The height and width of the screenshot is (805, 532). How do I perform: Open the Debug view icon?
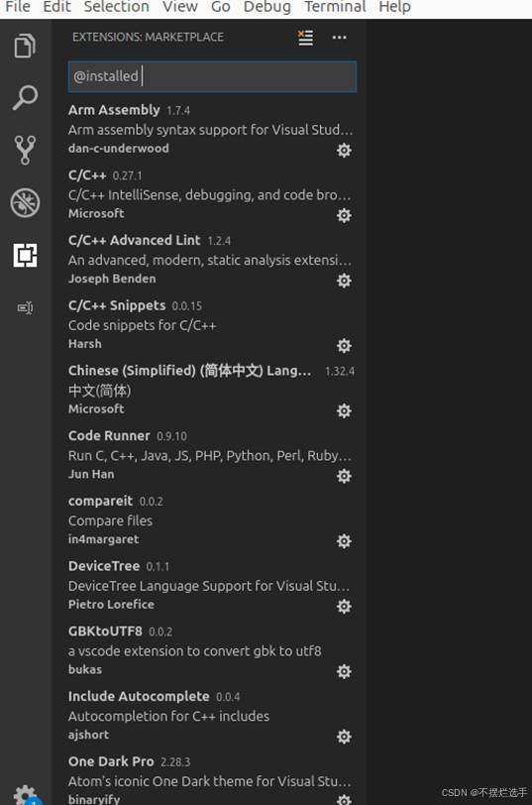coord(25,203)
